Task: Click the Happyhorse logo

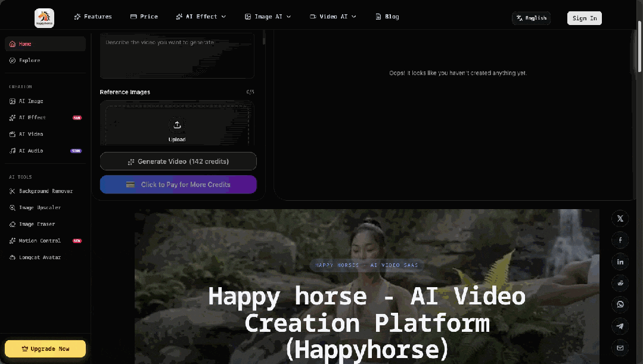Action: click(x=44, y=18)
